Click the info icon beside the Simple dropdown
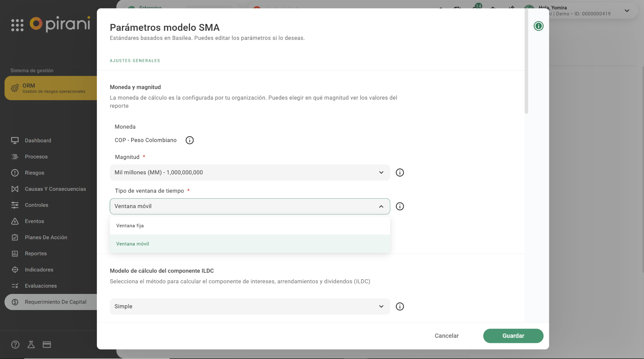Viewport: 644px width, 359px height. click(x=400, y=307)
